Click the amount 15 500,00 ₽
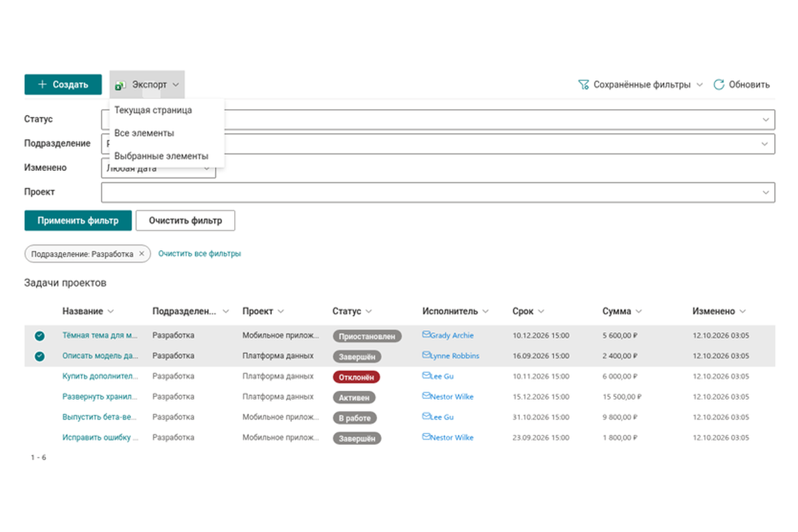 (622, 397)
